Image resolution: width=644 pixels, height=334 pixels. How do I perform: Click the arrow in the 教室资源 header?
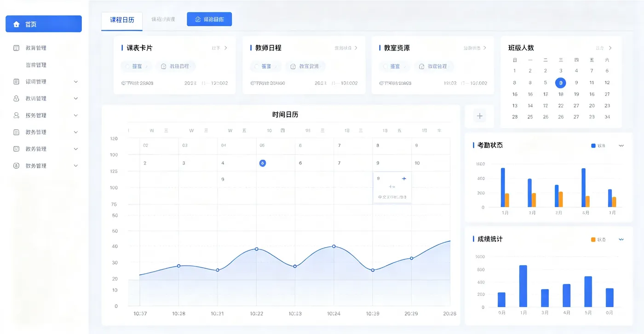[x=485, y=48]
